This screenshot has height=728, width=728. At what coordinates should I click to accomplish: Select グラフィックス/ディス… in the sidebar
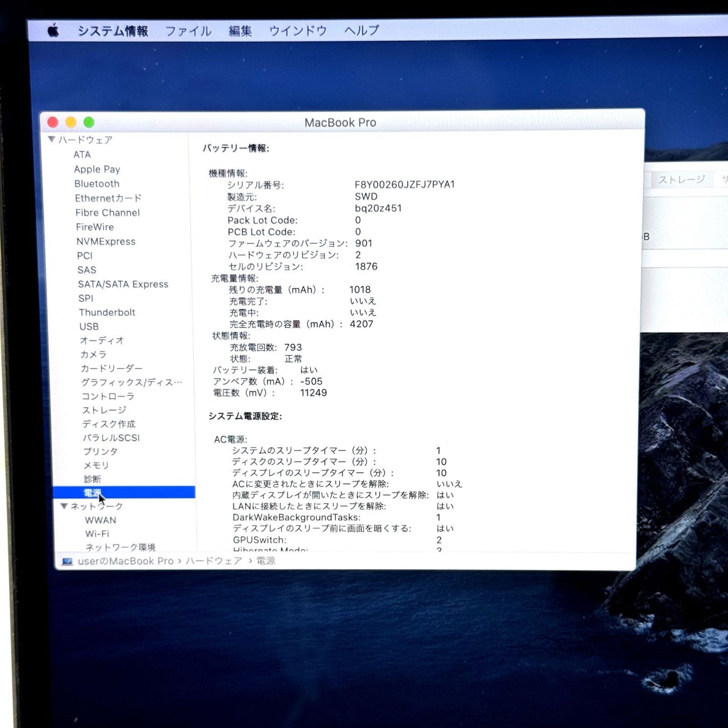click(x=132, y=382)
